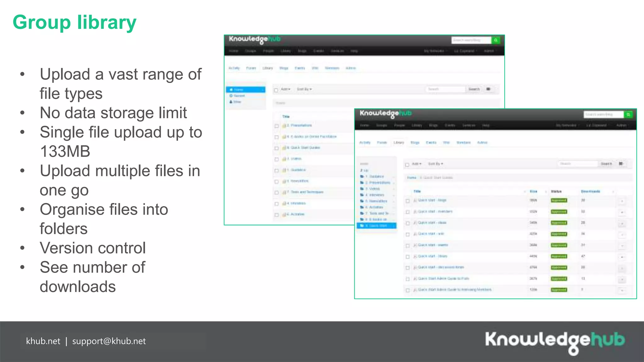Click Knowledgehub logo in front screenshot header

[386, 114]
